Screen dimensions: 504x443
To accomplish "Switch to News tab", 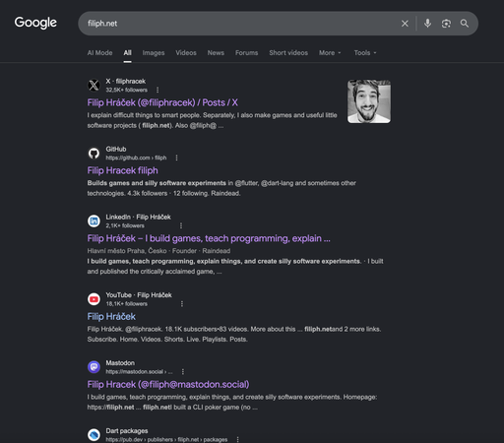I will [x=216, y=53].
